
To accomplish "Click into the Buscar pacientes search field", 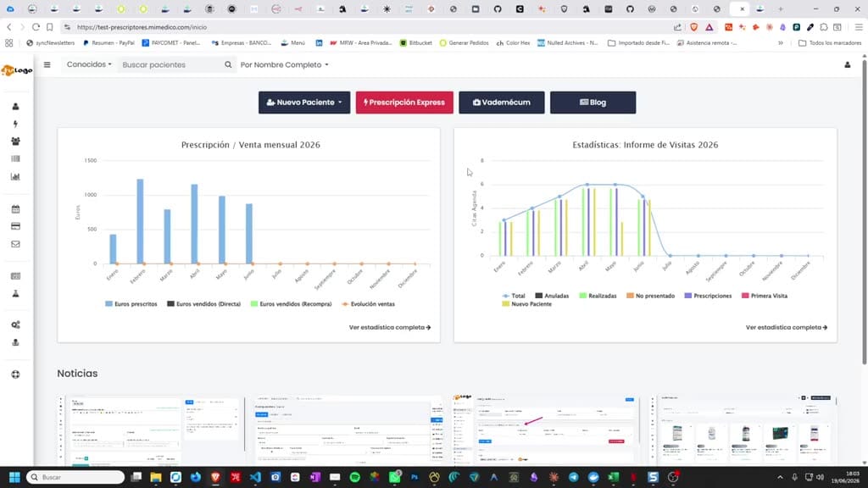I will click(171, 64).
